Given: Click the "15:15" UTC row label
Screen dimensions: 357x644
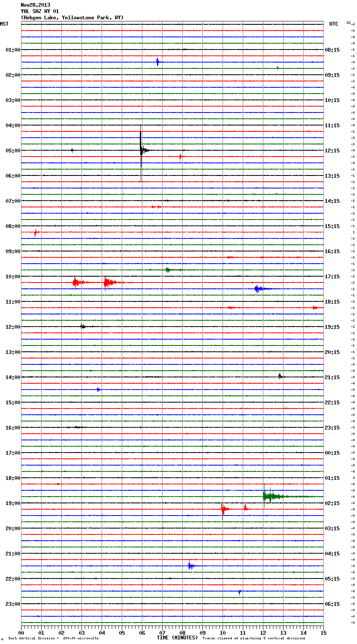Looking at the screenshot, I should point(332,226).
